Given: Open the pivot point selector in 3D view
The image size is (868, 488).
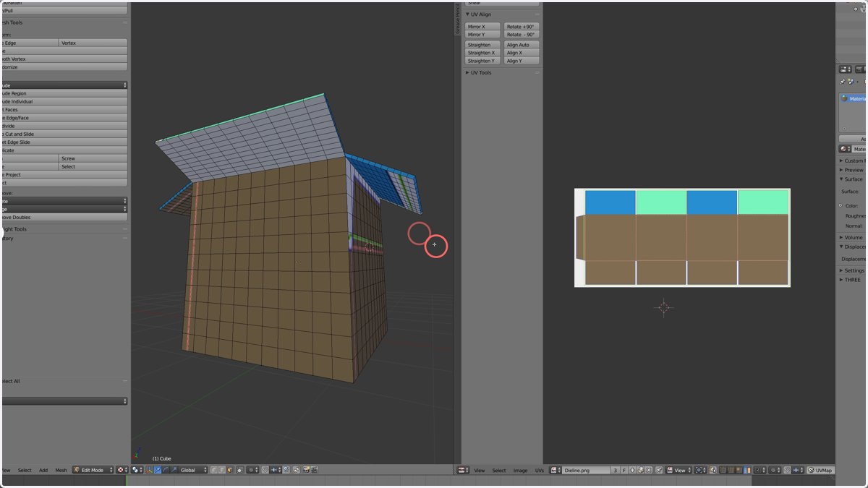Looking at the screenshot, I should [x=137, y=470].
